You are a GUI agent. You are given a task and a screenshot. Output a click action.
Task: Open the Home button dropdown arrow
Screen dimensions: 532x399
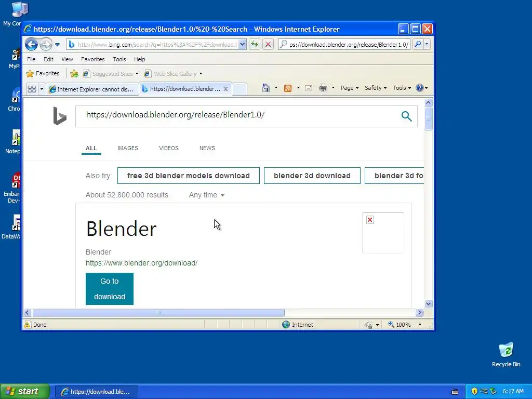coord(276,88)
